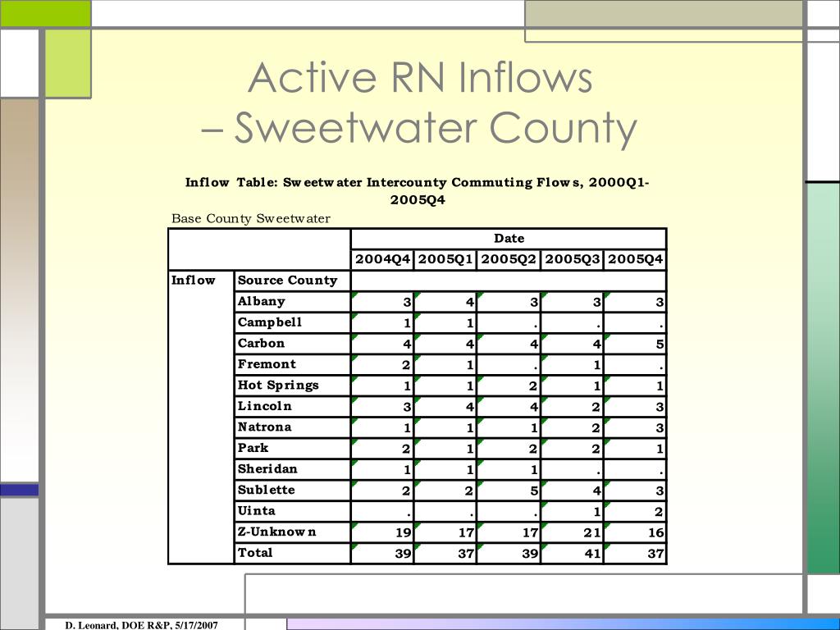This screenshot has height=630, width=840.
Task: Click the Lincoln row label
Action: pos(265,406)
